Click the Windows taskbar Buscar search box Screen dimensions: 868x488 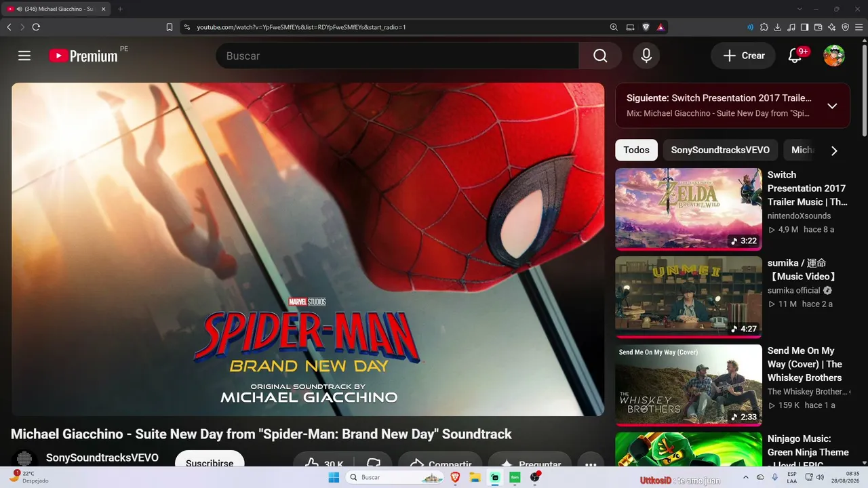click(x=396, y=477)
